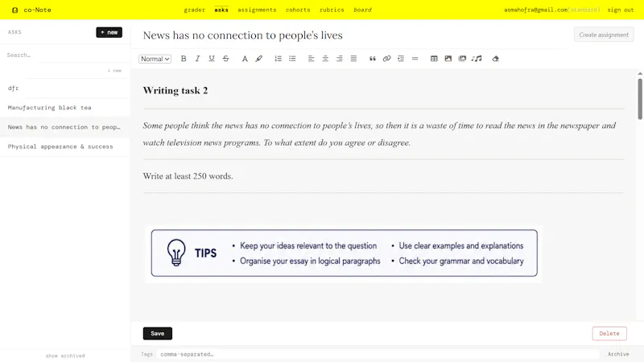The image size is (644, 362).
Task: Toggle bold formatting in the editor toolbar
Action: pos(184,59)
